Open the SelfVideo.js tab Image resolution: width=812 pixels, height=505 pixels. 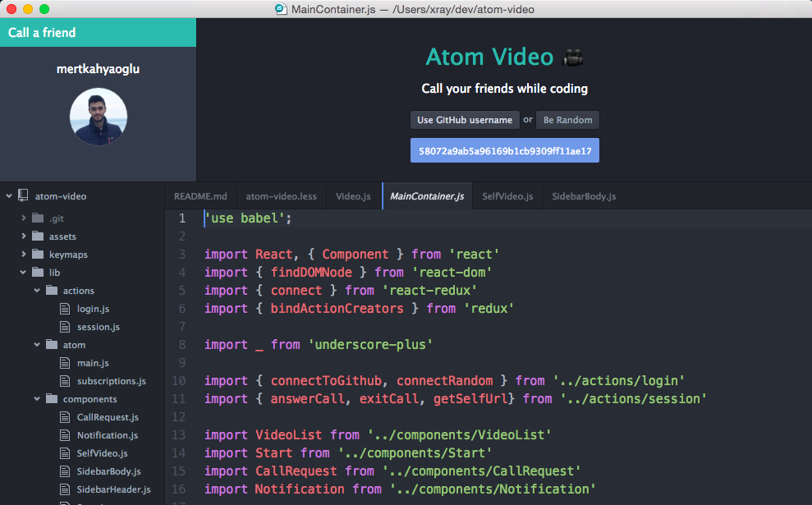pos(507,196)
